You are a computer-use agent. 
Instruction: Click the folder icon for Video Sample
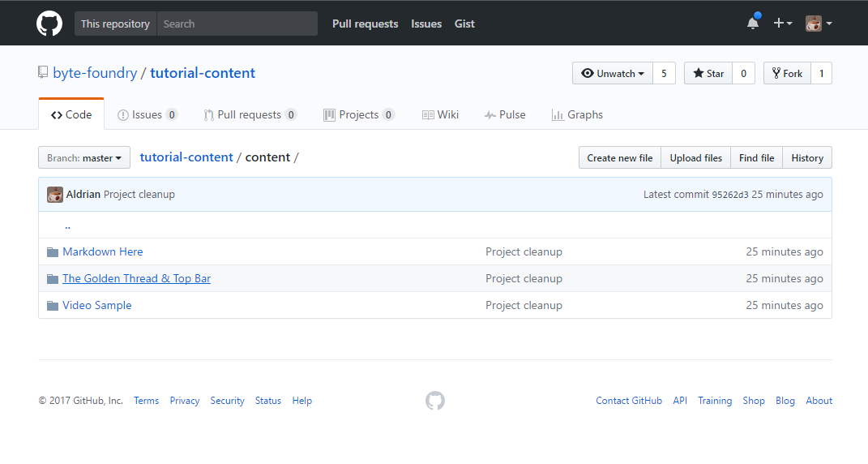click(53, 306)
